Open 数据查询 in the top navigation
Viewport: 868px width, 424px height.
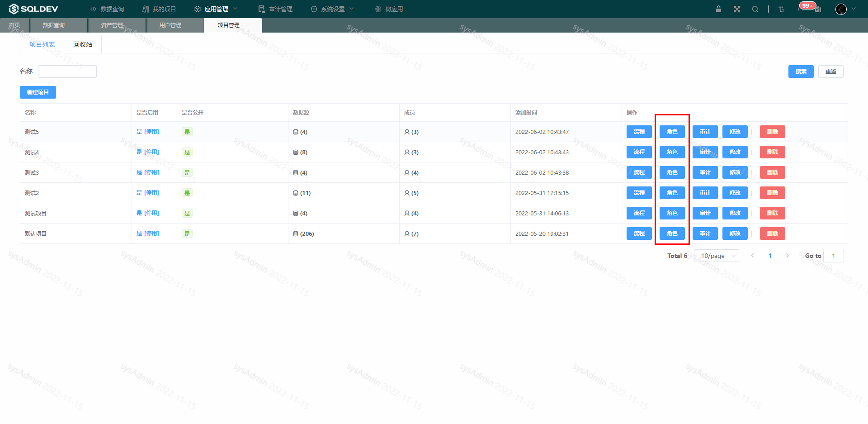click(x=107, y=9)
